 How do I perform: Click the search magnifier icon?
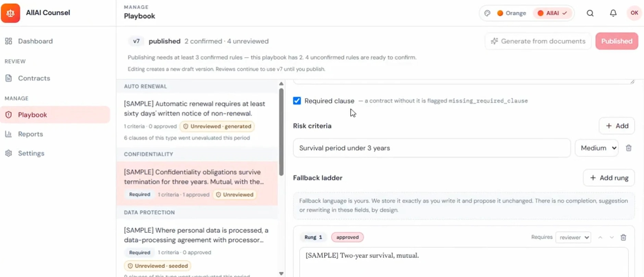point(590,13)
